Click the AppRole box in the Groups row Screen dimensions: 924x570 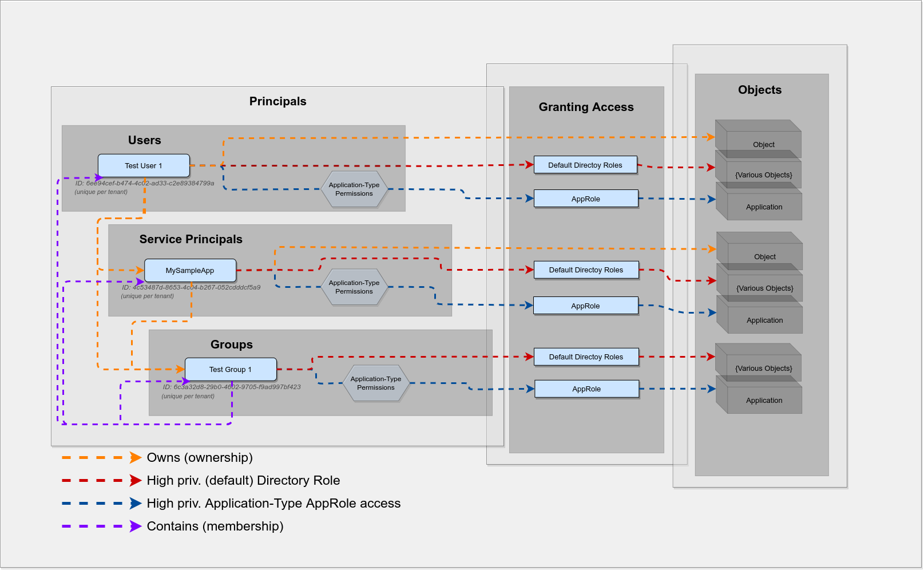[x=586, y=389]
